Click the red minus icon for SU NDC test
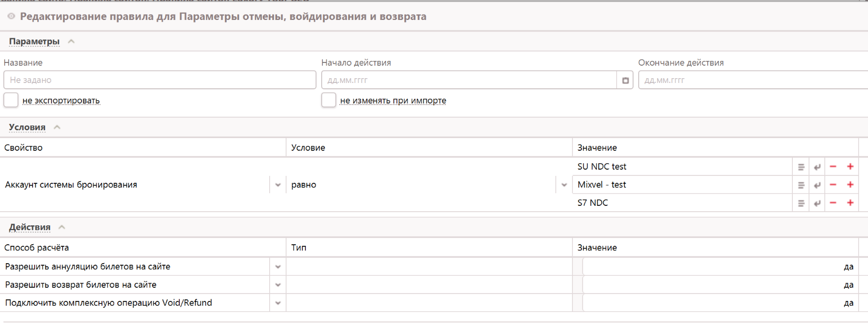This screenshot has height=323, width=868. click(833, 167)
